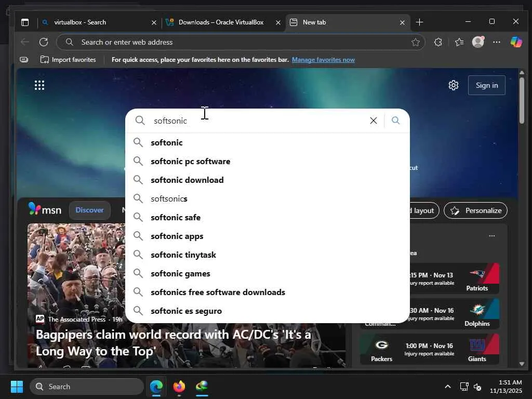Image resolution: width=532 pixels, height=399 pixels.
Task: Open taskbar clock and date
Action: (506, 387)
